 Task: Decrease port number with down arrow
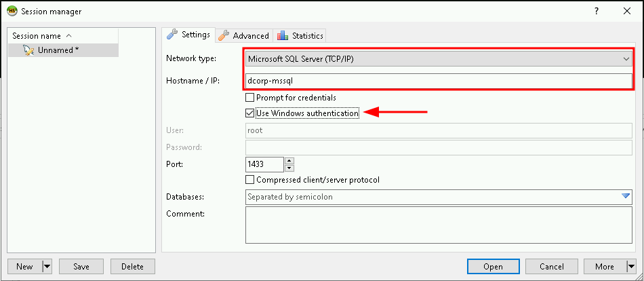[x=289, y=168]
